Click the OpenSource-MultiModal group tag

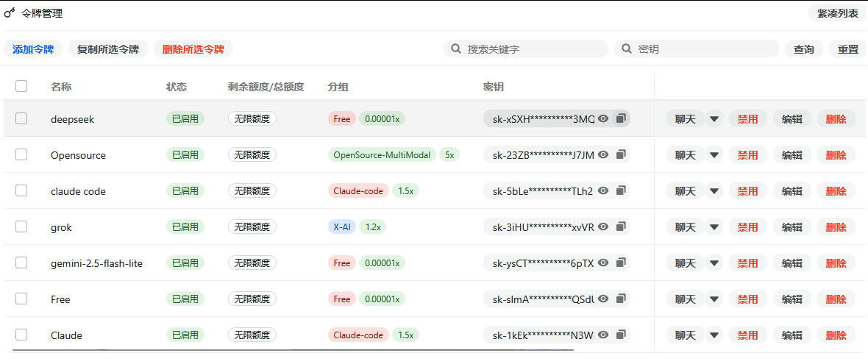382,155
